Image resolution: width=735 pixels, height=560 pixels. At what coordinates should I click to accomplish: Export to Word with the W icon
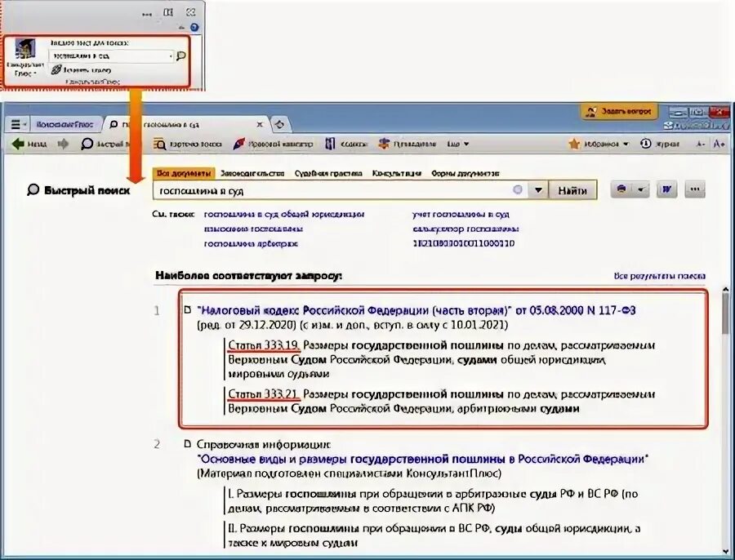point(666,189)
